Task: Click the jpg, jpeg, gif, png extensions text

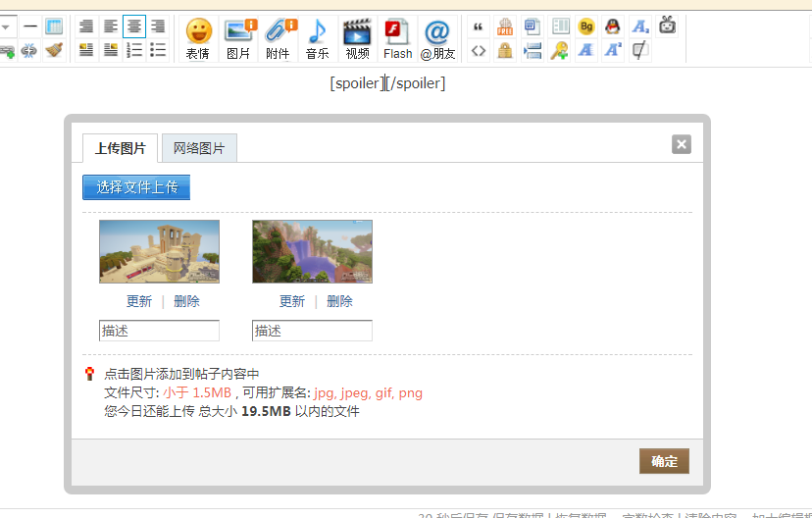Action: pos(368,392)
